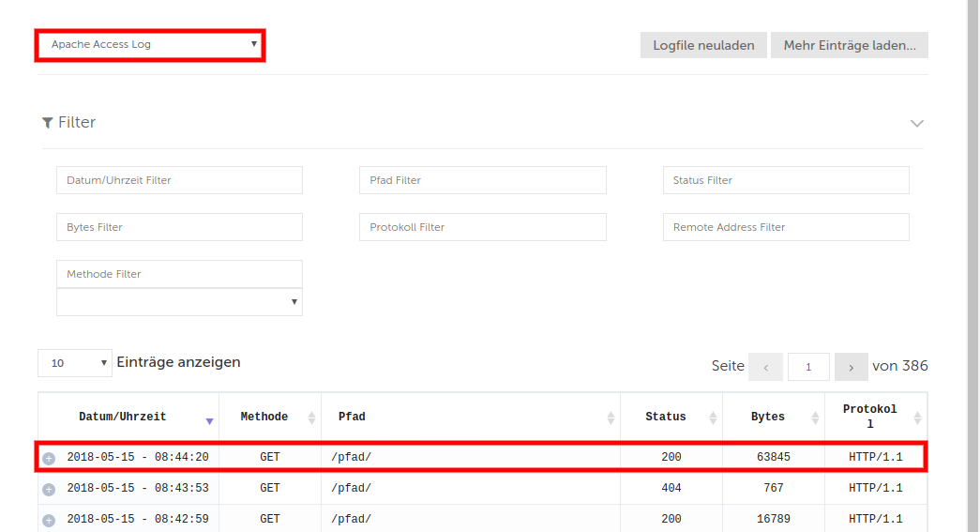Open the entries-per-page dropdown showing 10
This screenshot has width=980, height=532.
coord(74,362)
